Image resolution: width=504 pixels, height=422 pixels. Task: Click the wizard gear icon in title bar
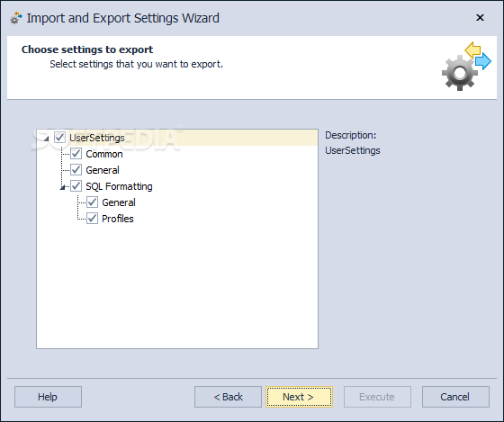tap(16, 18)
